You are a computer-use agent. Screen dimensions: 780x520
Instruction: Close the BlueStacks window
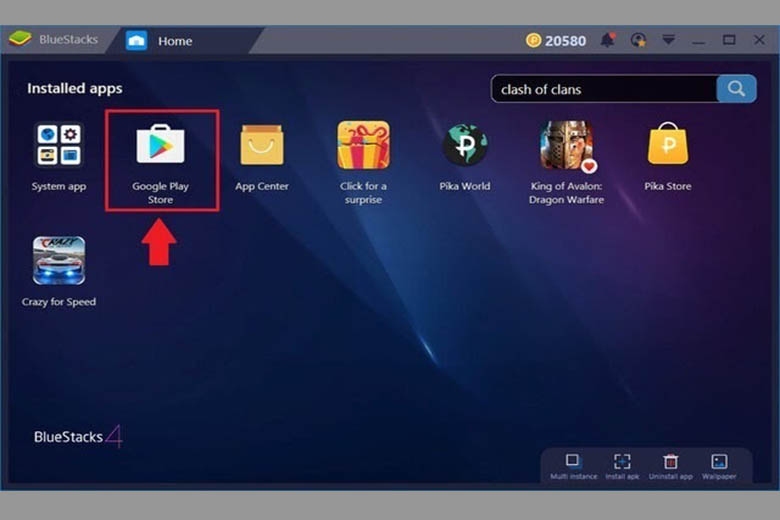point(759,40)
